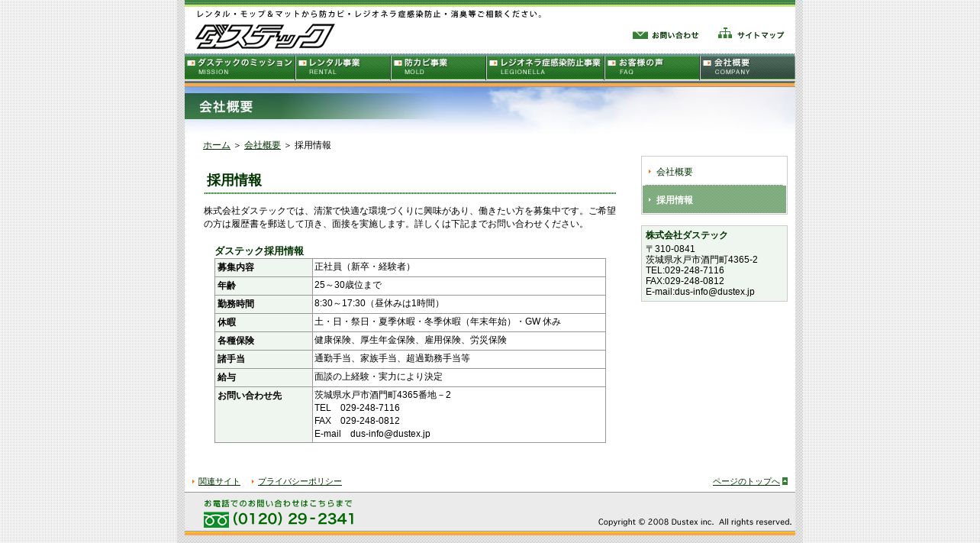Open プライバシーポリシー footer link
The height and width of the screenshot is (543, 980).
coord(300,481)
